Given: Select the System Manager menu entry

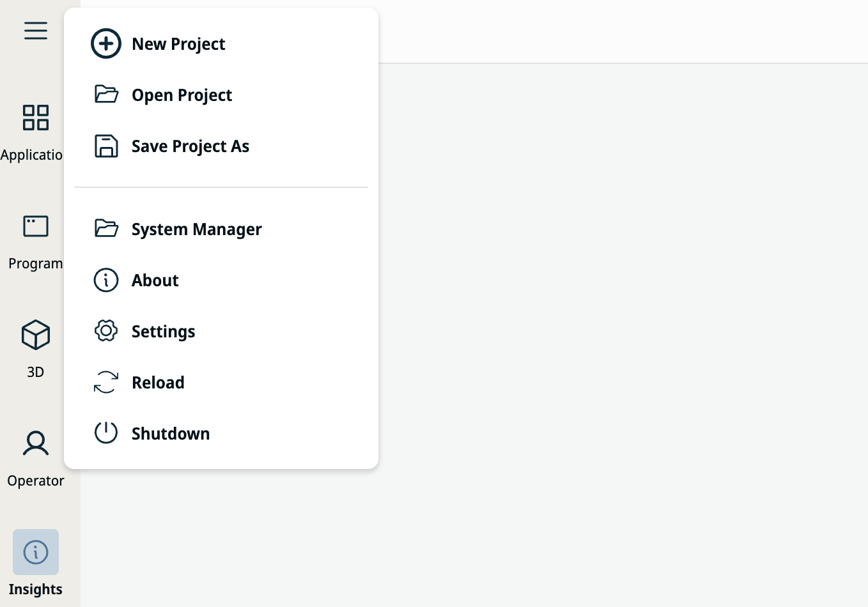Looking at the screenshot, I should pyautogui.click(x=196, y=229).
